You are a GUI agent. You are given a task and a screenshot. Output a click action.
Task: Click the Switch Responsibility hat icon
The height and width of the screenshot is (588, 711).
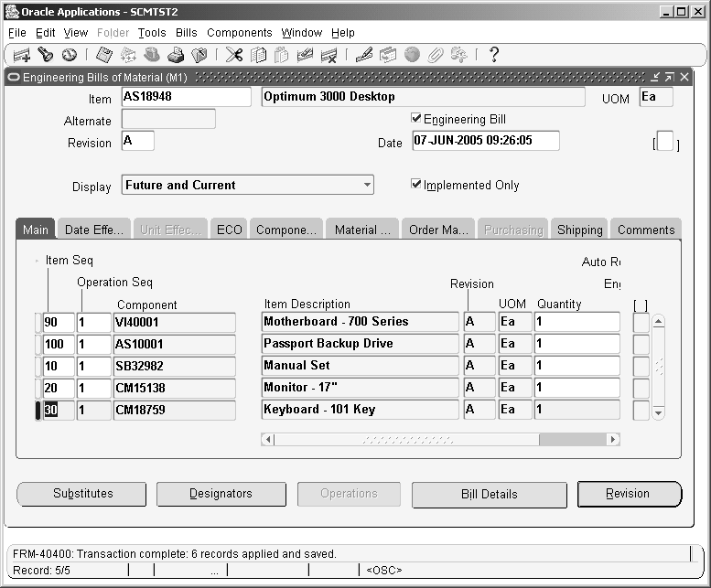click(152, 55)
